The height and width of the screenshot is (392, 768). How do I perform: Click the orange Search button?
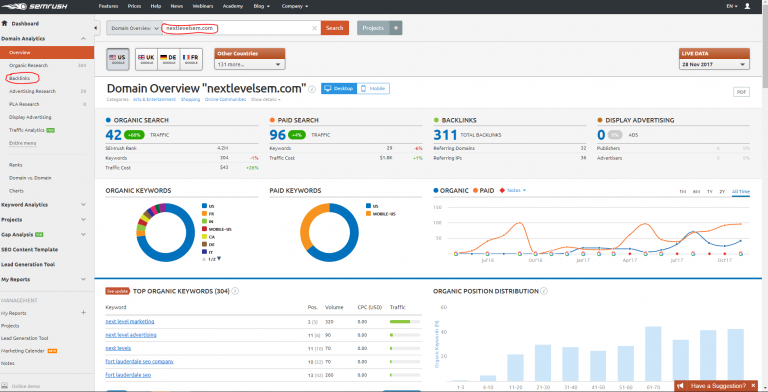point(335,28)
